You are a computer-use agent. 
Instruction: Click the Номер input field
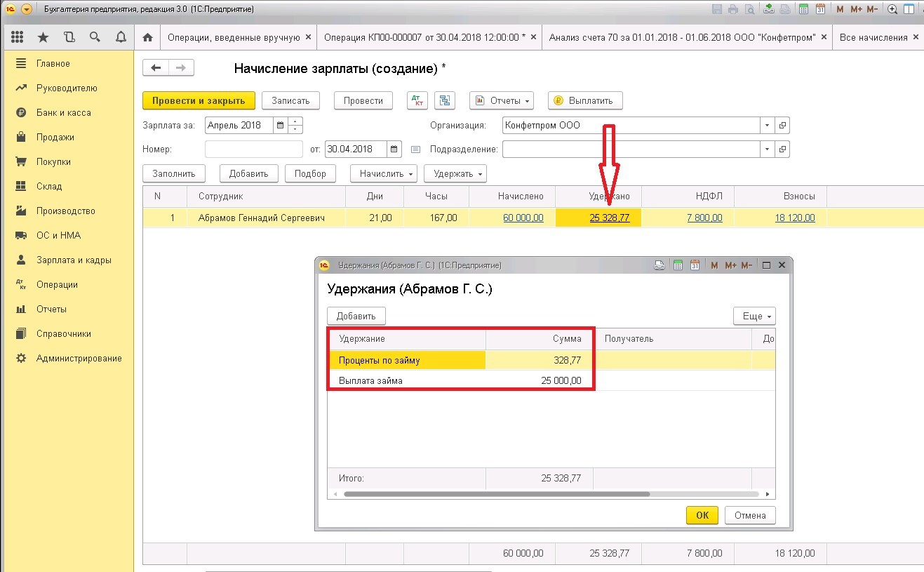[x=254, y=149]
